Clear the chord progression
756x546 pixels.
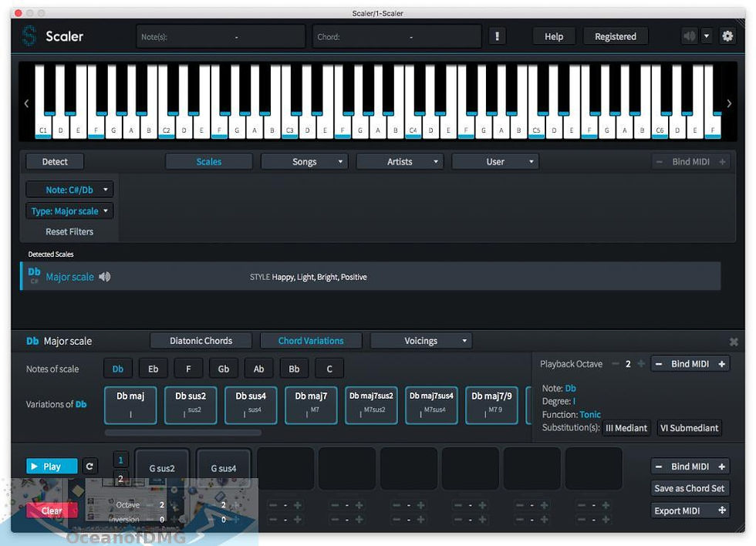click(52, 511)
